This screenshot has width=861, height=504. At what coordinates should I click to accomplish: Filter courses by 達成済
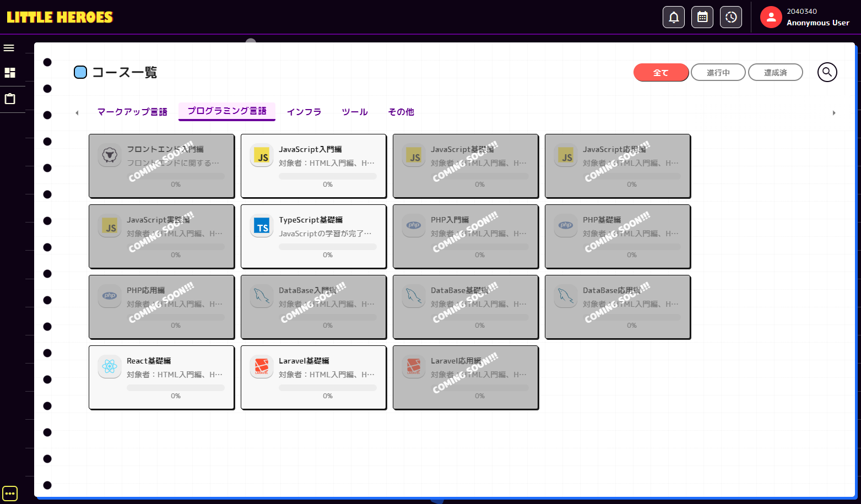point(776,73)
